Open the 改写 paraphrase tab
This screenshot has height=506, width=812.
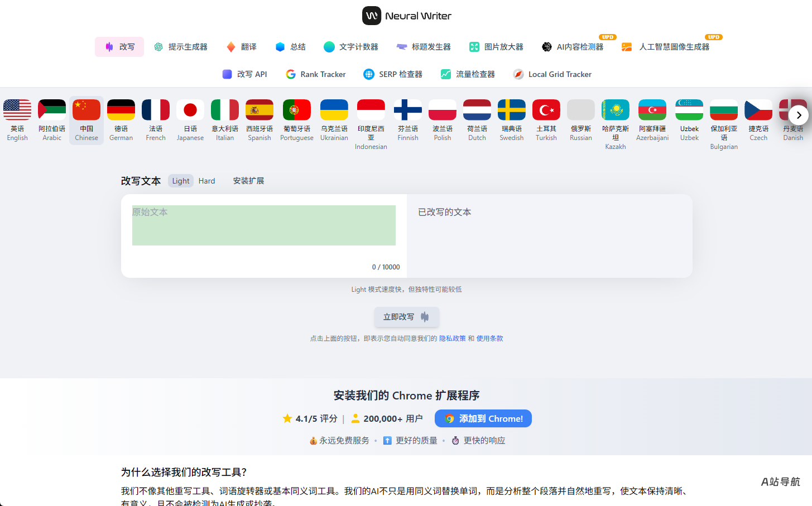click(x=119, y=47)
